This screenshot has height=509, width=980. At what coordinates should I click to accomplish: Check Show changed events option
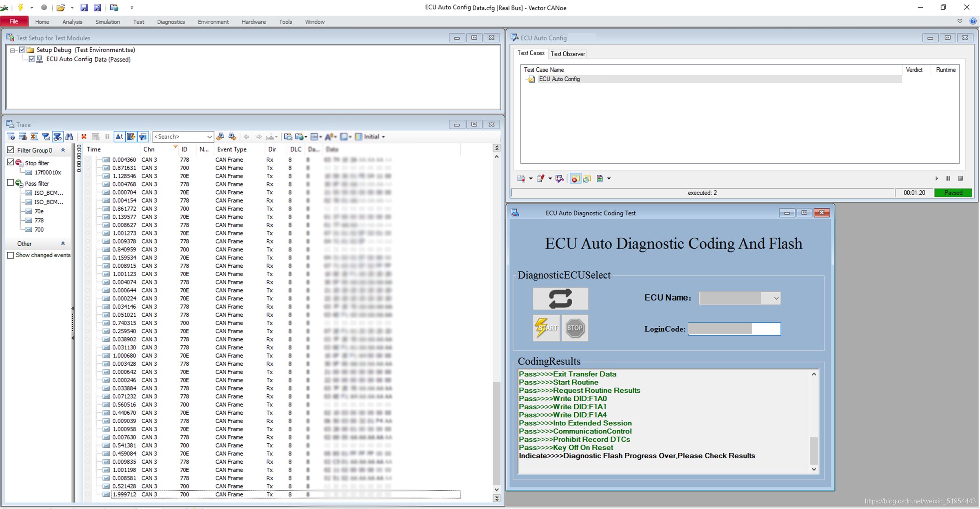pyautogui.click(x=11, y=255)
